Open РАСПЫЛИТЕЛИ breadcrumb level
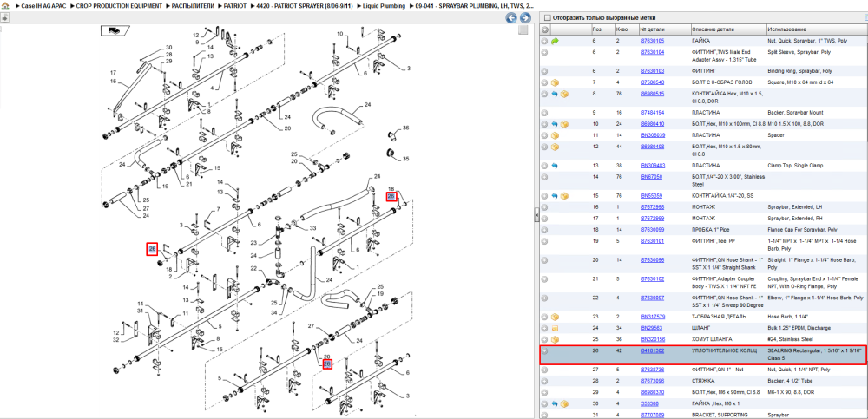This screenshot has height=419, width=868. (x=194, y=5)
